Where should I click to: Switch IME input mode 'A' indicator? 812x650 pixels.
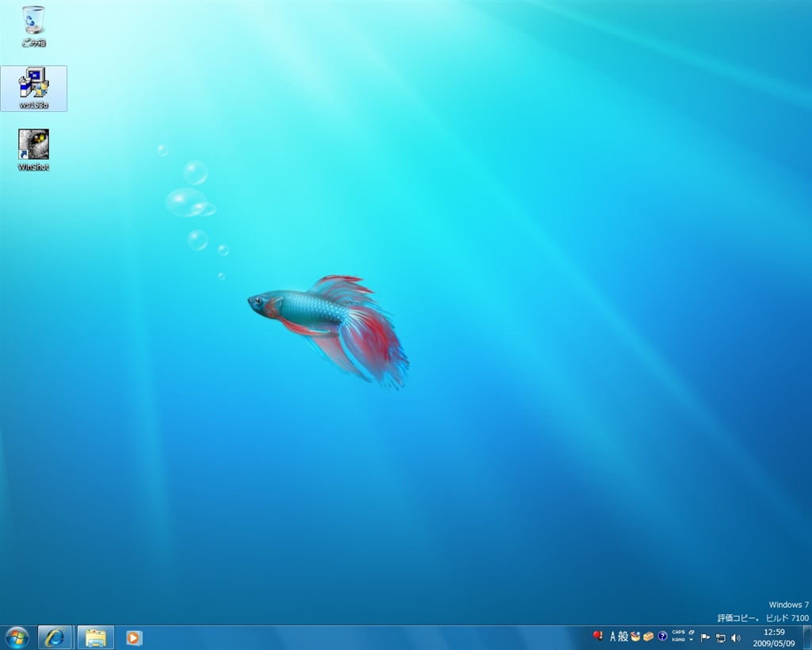(x=613, y=637)
